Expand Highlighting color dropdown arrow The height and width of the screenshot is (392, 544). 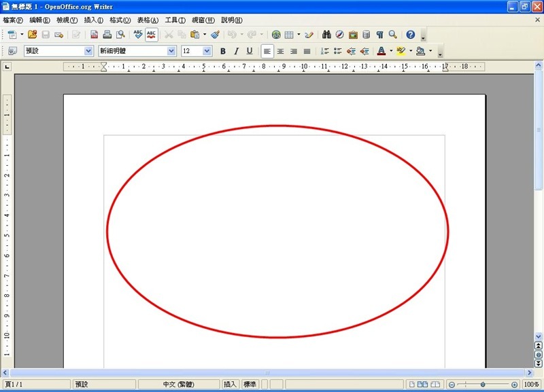pos(411,51)
